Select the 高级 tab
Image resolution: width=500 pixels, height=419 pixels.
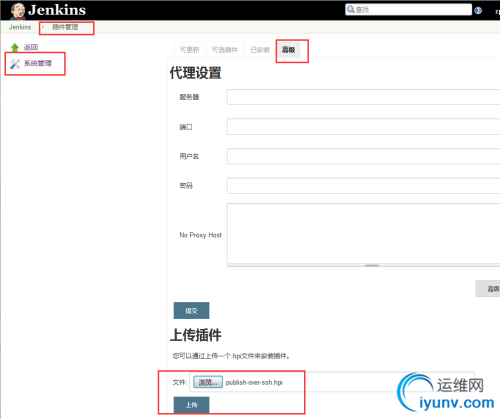click(x=289, y=50)
